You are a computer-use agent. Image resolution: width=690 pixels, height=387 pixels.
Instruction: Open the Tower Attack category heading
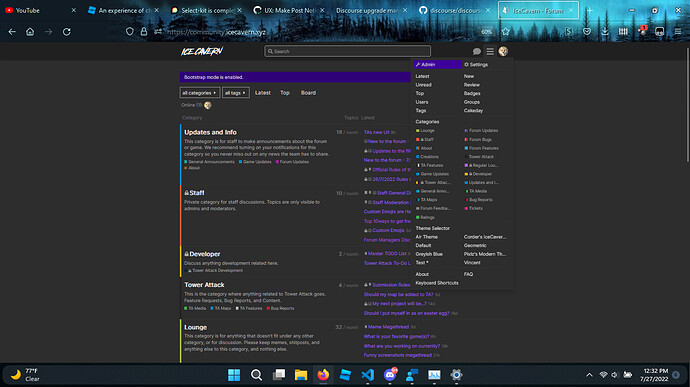click(204, 285)
